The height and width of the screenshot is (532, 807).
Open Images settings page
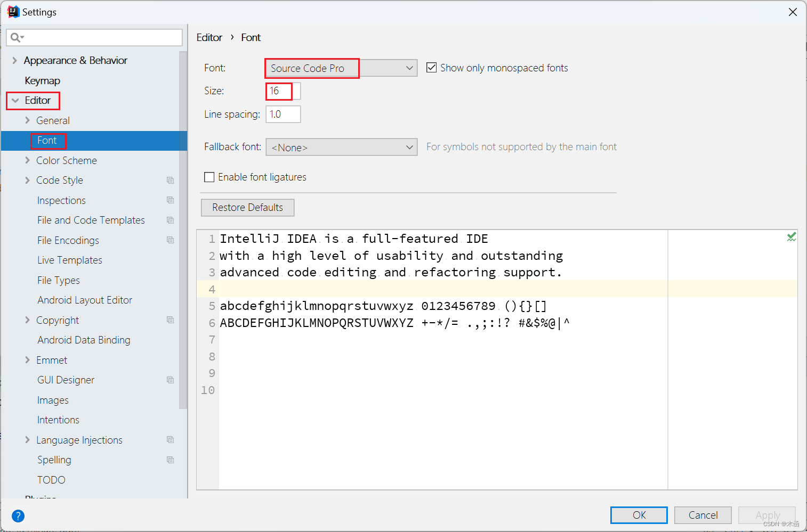coord(53,400)
